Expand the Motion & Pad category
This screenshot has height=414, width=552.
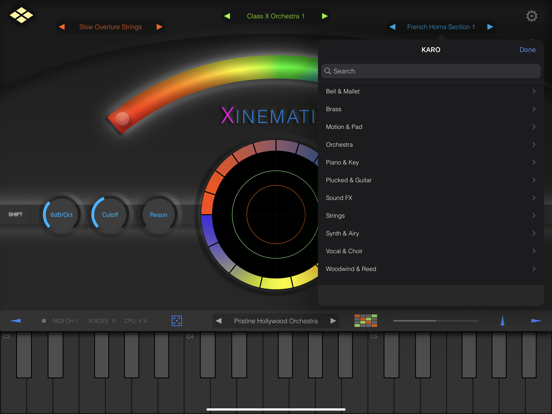coord(431,127)
